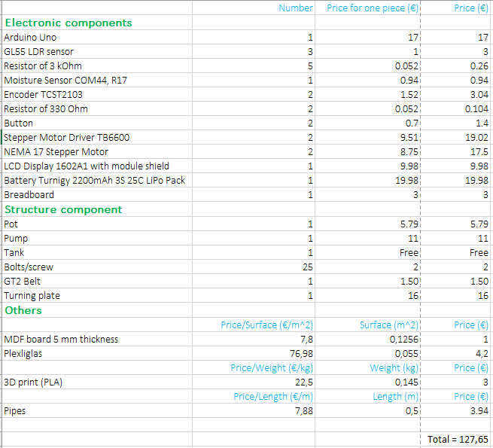Click the 'Free' unit price for Tank
Viewport: 493px width, 448px height.
[x=367, y=253]
